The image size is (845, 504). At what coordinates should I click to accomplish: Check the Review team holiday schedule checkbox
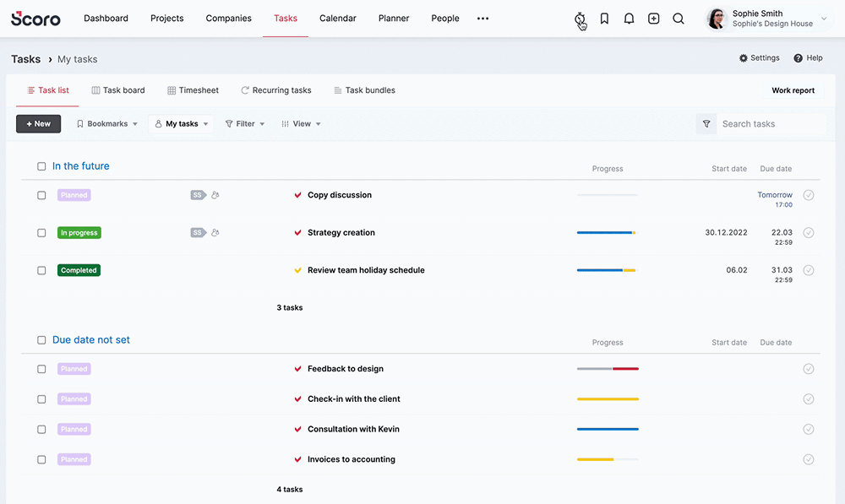[41, 270]
